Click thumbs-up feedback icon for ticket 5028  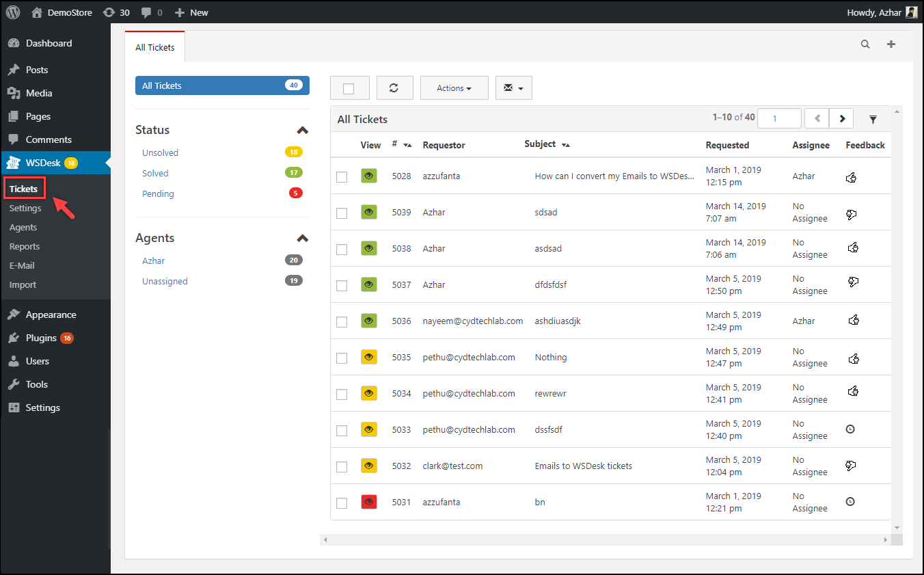click(x=852, y=178)
